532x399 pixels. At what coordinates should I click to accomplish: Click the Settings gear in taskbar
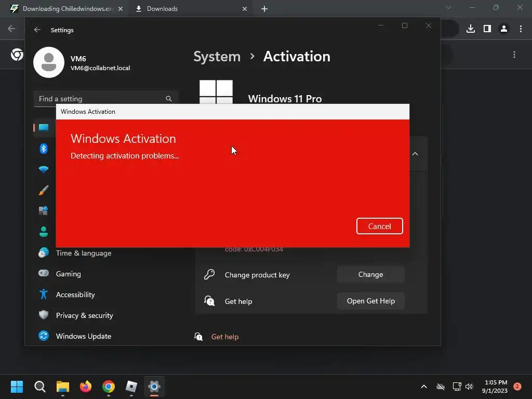(x=154, y=387)
